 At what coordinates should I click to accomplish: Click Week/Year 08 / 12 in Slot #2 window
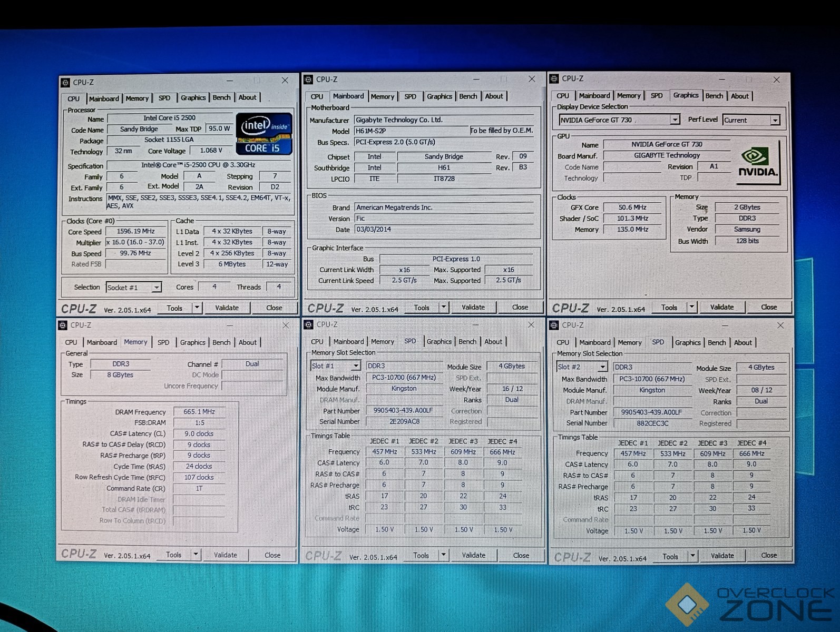[x=761, y=390]
